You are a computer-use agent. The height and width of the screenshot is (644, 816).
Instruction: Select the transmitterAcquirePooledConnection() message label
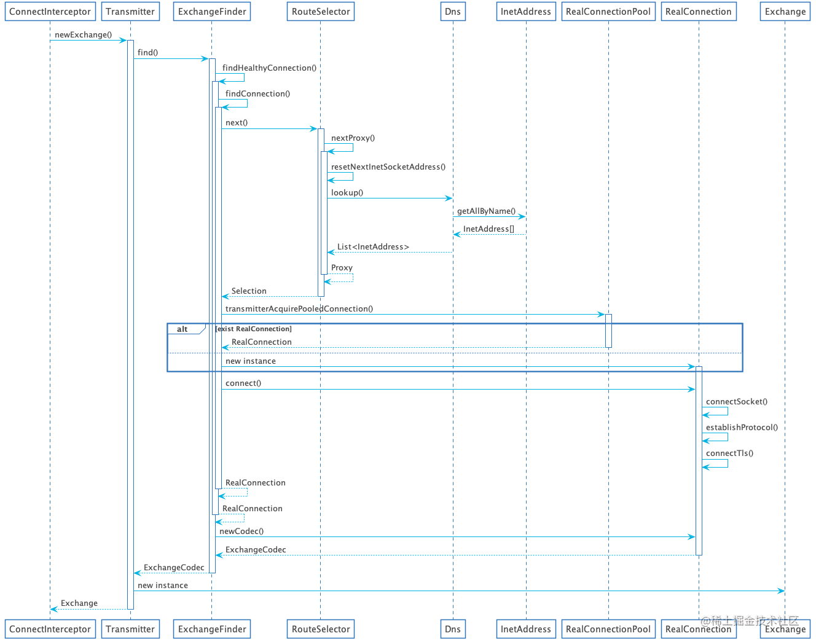point(299,309)
